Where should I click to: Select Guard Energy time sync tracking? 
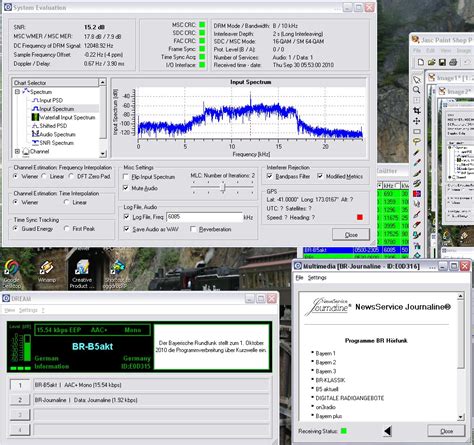[x=16, y=229]
